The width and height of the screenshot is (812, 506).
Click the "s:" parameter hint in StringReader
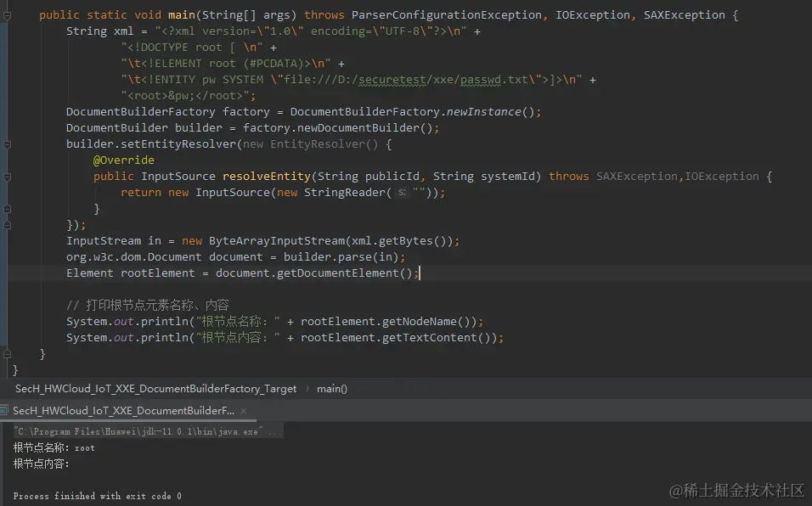pos(403,193)
